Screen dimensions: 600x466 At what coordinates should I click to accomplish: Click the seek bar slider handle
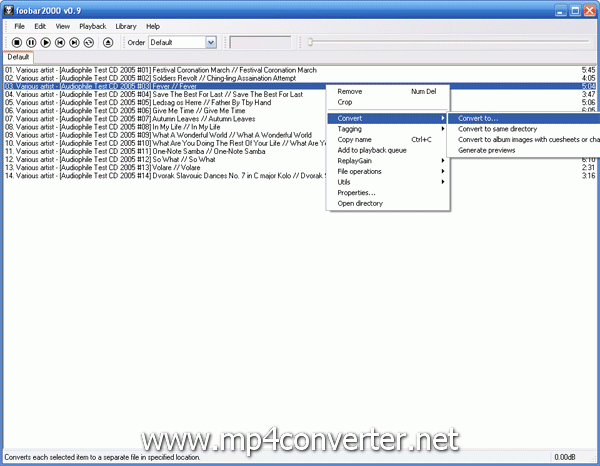[310, 42]
